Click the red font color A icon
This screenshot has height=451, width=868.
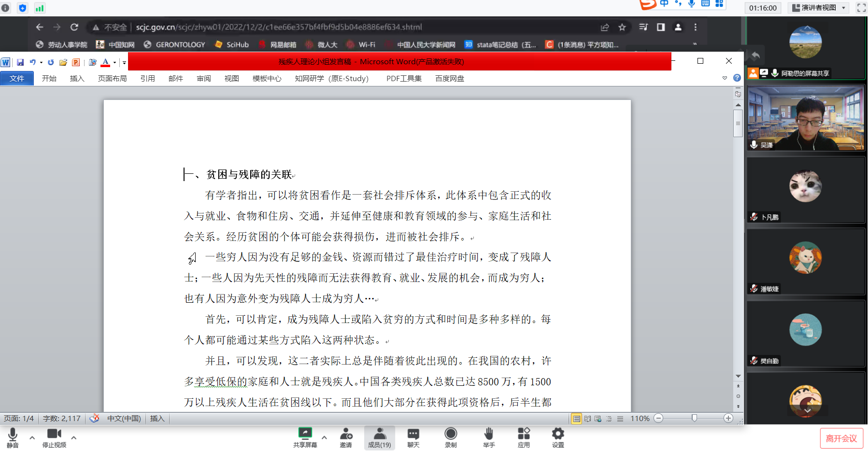(x=106, y=62)
